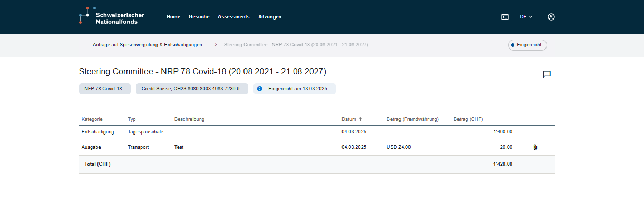Click the NFP 78 Covid-18 chip
644x220 pixels.
click(x=104, y=89)
